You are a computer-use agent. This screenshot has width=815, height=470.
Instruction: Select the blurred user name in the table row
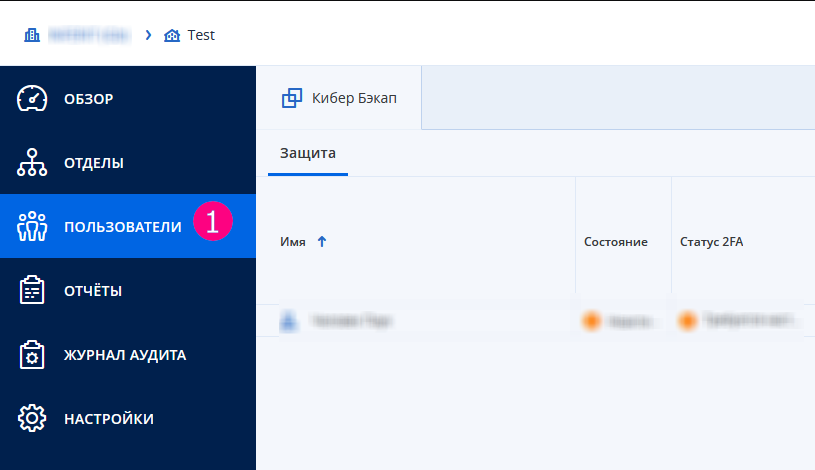[x=351, y=321]
